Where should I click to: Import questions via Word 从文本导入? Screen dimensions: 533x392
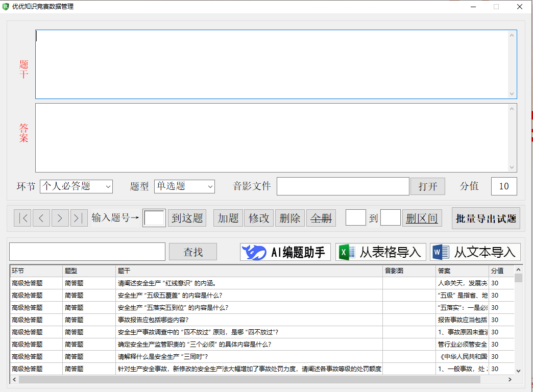[x=475, y=252]
